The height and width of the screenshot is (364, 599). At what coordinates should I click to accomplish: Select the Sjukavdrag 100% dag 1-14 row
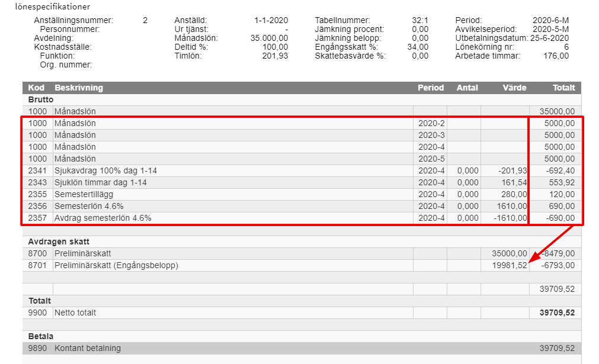tap(302, 170)
